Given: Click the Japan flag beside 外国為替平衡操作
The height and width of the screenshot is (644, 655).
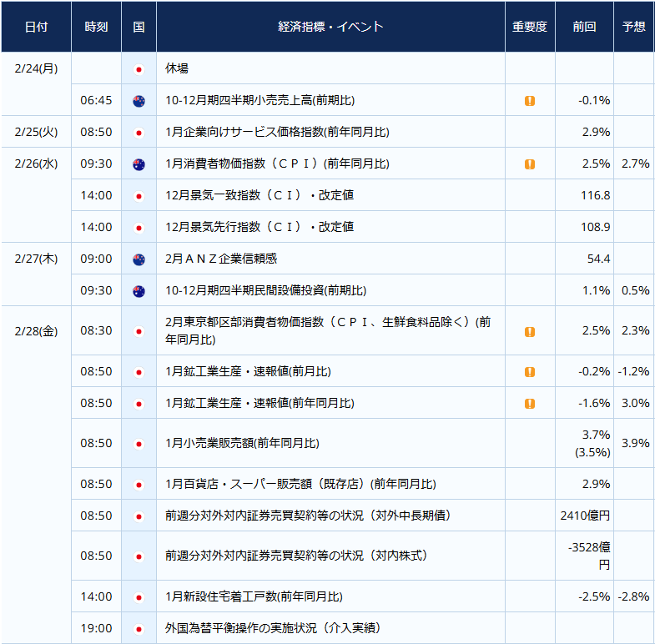Looking at the screenshot, I should (139, 629).
